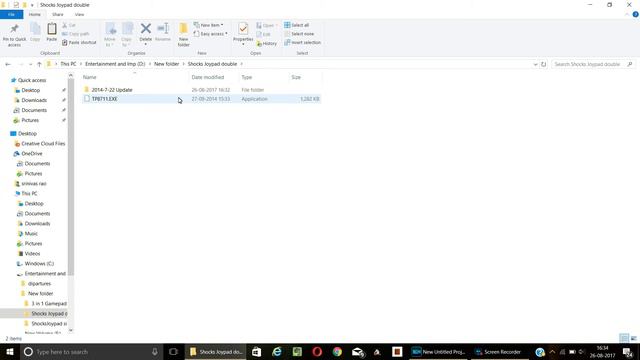Viewport: 640px width, 360px height.
Task: Click Invert selection in the ribbon
Action: click(302, 42)
